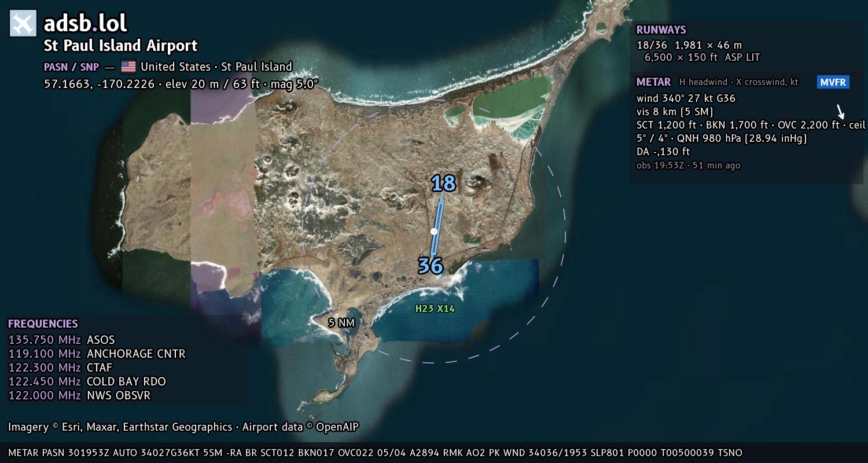The image size is (868, 463).
Task: Click the white wind direction arrow
Action: pos(840,111)
